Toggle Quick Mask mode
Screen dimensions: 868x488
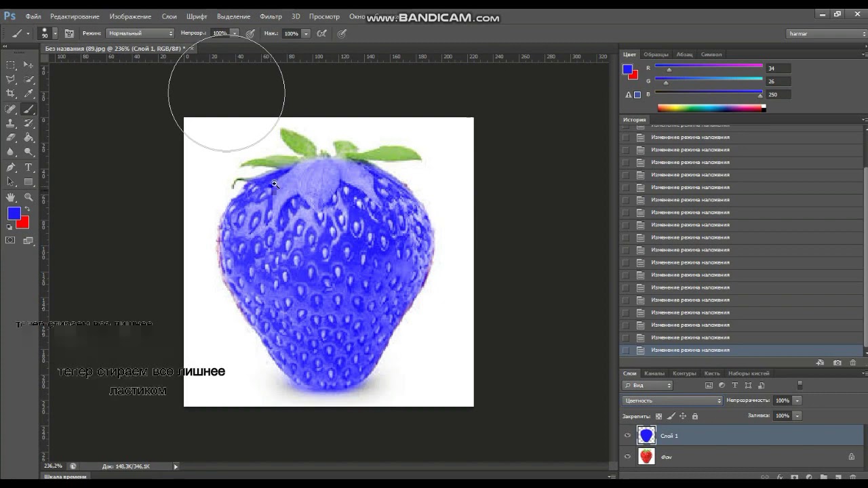click(11, 241)
